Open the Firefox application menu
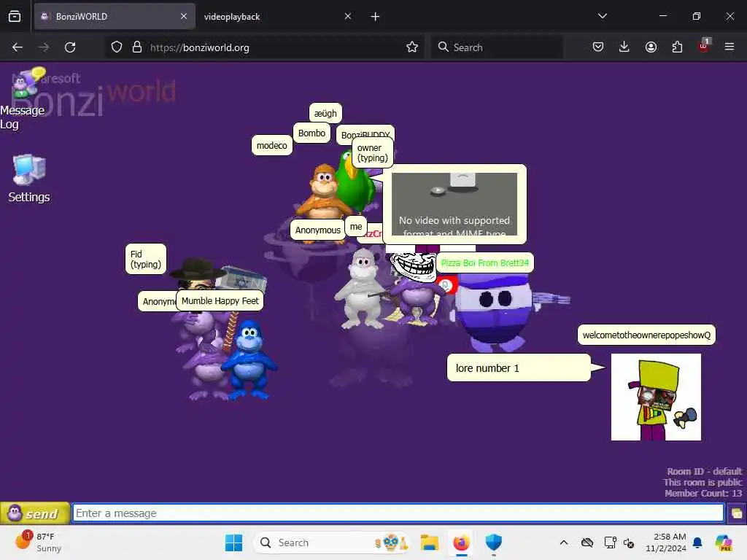 pos(729,47)
